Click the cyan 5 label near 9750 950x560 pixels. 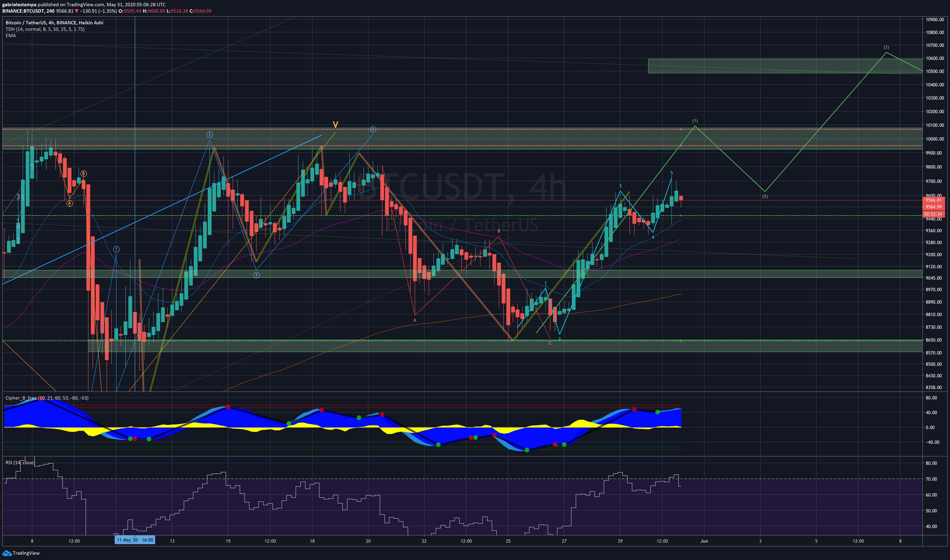coord(671,173)
